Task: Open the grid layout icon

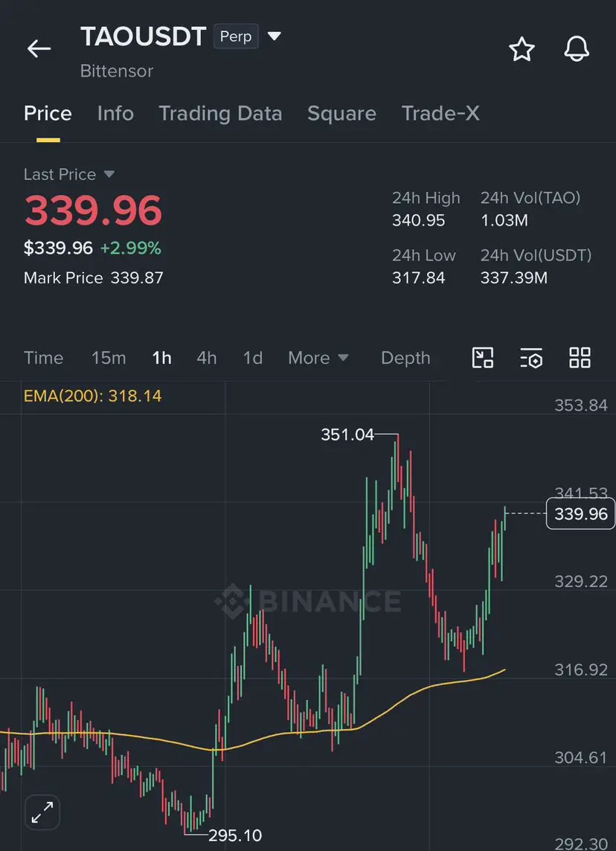Action: pos(580,359)
